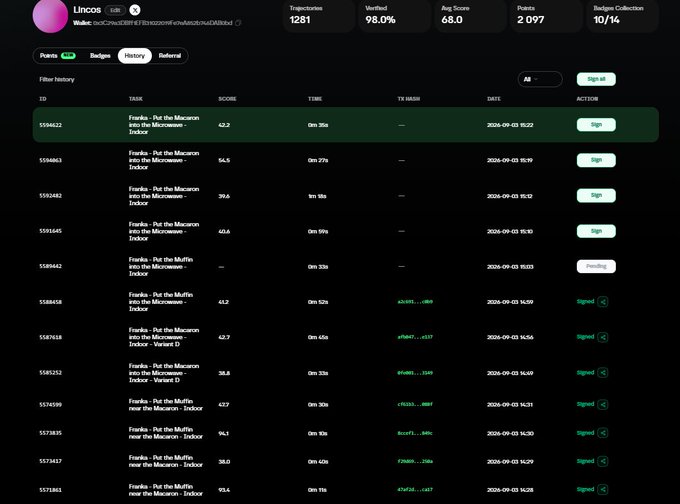Click the TX HASH column header
This screenshot has width=680, height=504.
pyautogui.click(x=409, y=99)
